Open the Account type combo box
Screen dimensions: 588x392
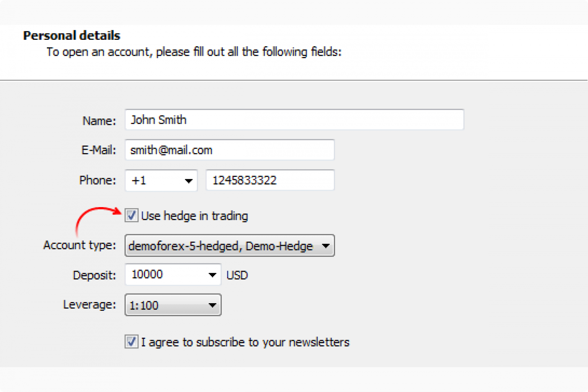[230, 246]
